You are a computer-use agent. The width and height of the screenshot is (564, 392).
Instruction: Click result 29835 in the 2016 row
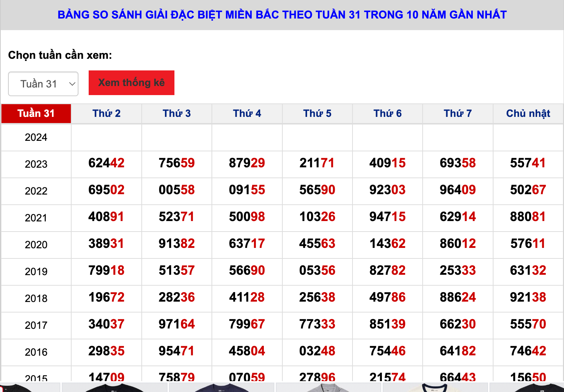[106, 351]
